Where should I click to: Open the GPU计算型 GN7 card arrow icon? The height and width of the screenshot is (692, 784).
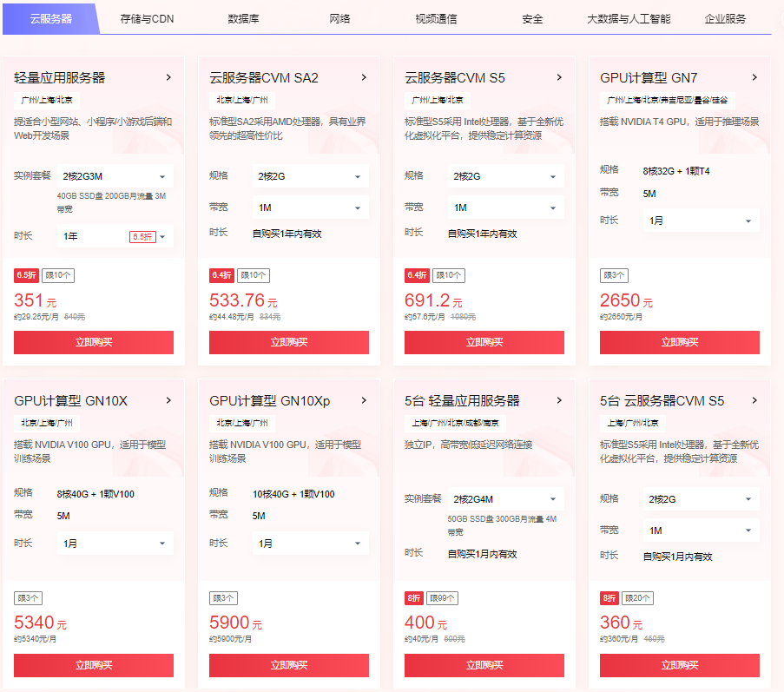[754, 77]
